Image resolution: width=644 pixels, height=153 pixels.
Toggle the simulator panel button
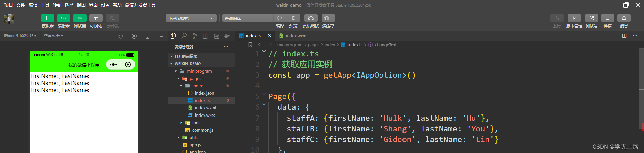(47, 18)
